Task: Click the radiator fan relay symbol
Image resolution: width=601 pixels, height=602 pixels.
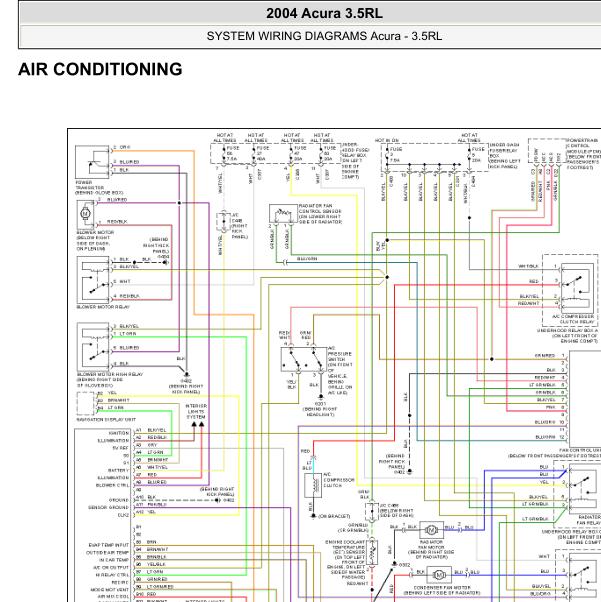Action: (584, 489)
